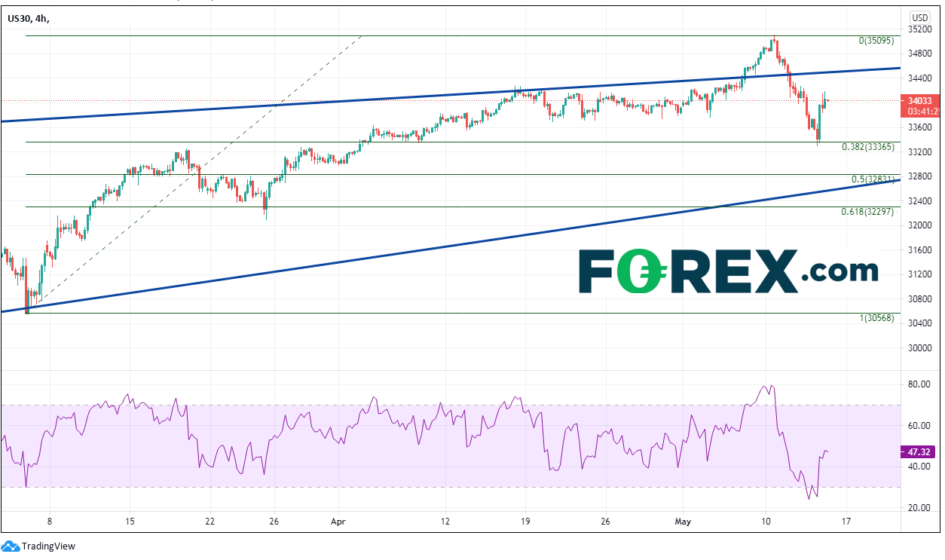Click the current price label 34033
The image size is (945, 560).
[919, 99]
